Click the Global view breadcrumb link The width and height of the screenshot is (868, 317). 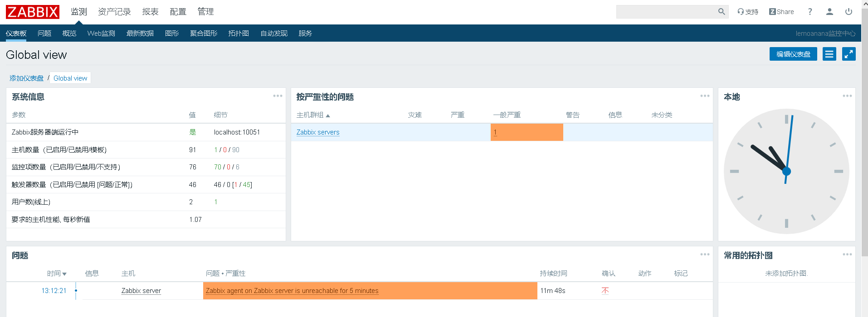click(x=70, y=78)
